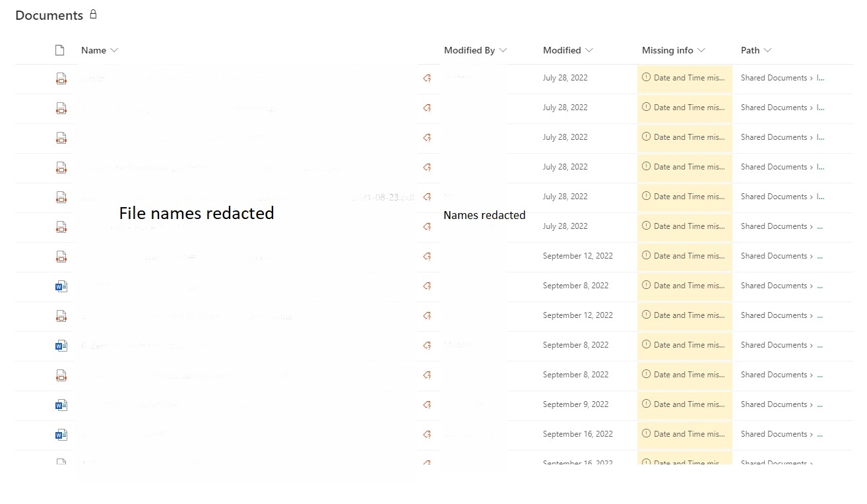The image size is (867, 504).
Task: Expand the Missing info column dropdown
Action: click(x=701, y=50)
